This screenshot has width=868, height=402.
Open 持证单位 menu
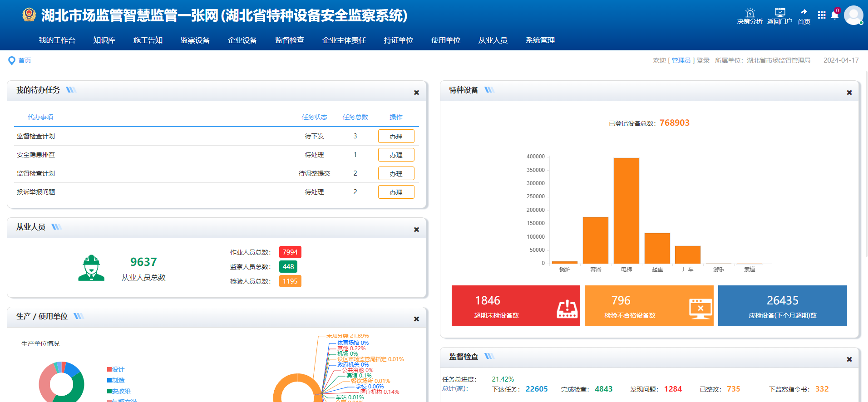point(399,40)
